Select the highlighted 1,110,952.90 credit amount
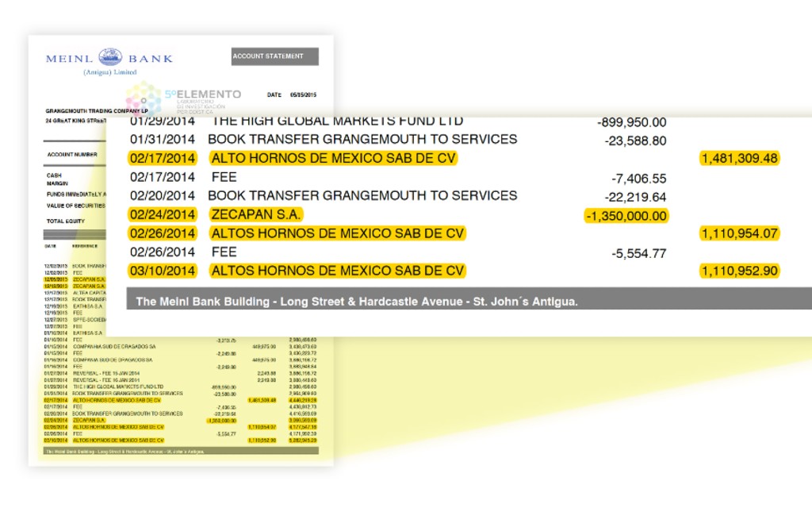This screenshot has width=812, height=508. [739, 271]
